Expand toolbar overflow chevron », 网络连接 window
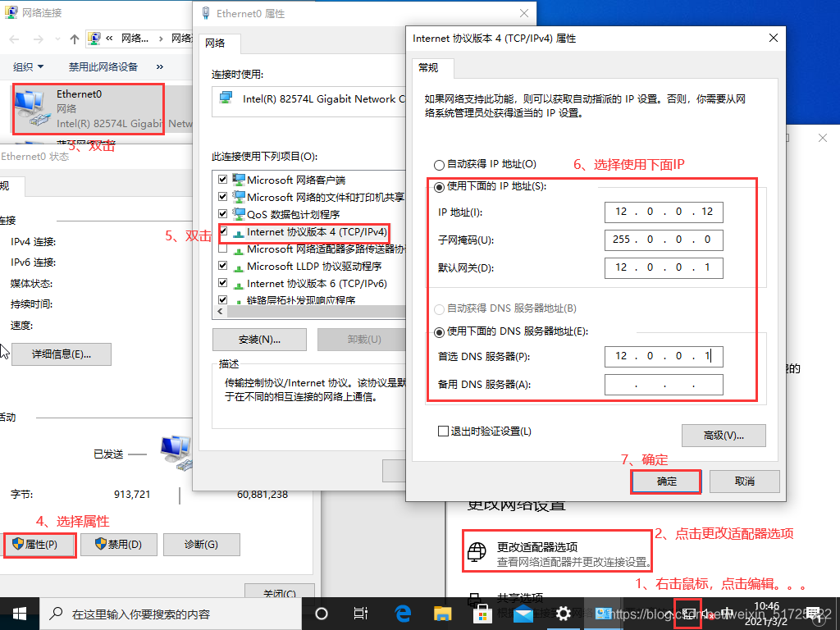The width and height of the screenshot is (840, 630). (160, 67)
